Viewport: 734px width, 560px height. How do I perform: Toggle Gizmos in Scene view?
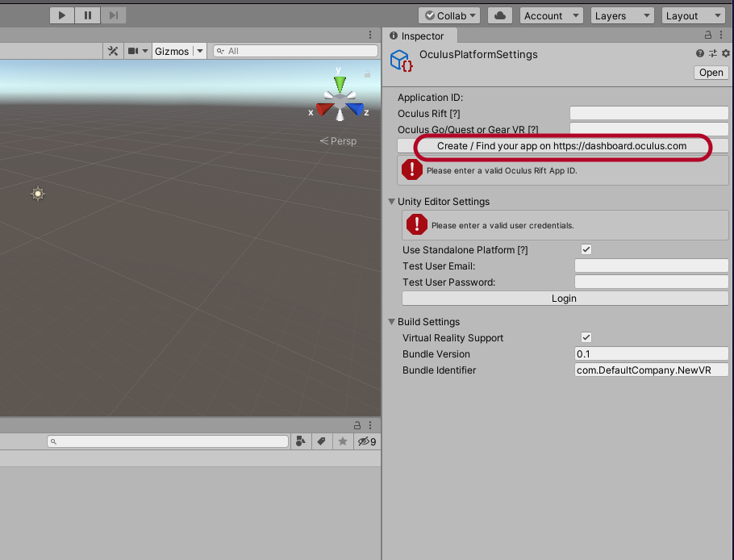coord(172,51)
